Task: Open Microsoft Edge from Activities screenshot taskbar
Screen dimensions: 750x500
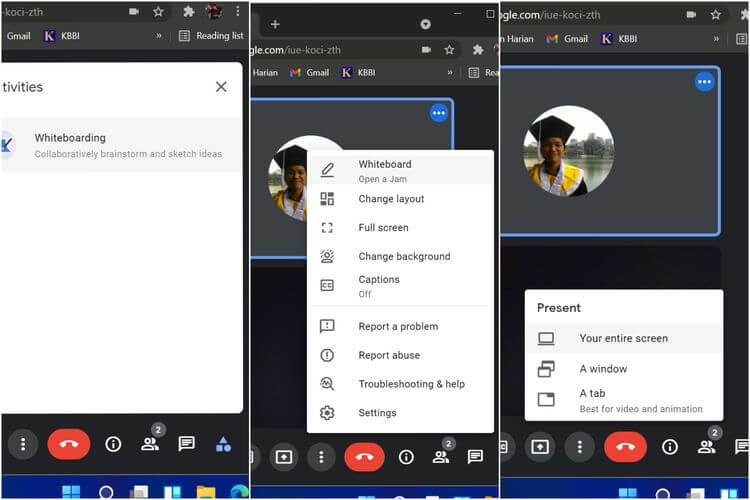Action: [239, 491]
